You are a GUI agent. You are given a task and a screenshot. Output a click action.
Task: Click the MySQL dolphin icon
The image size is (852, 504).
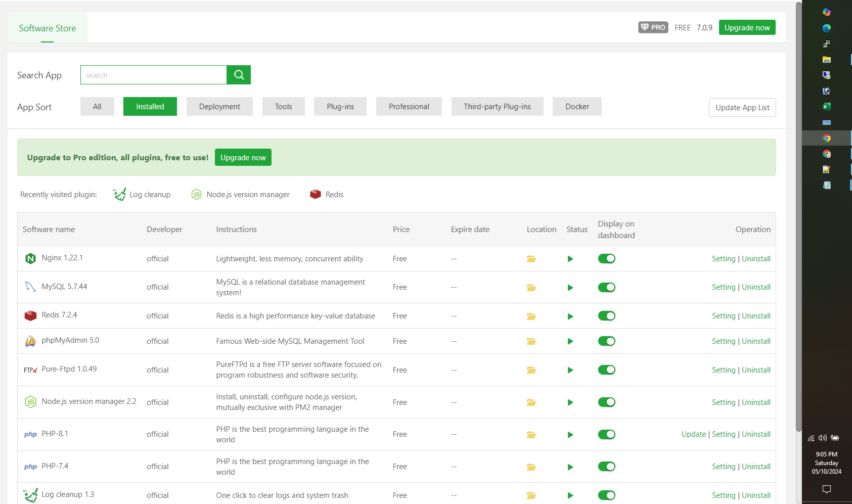pyautogui.click(x=30, y=286)
